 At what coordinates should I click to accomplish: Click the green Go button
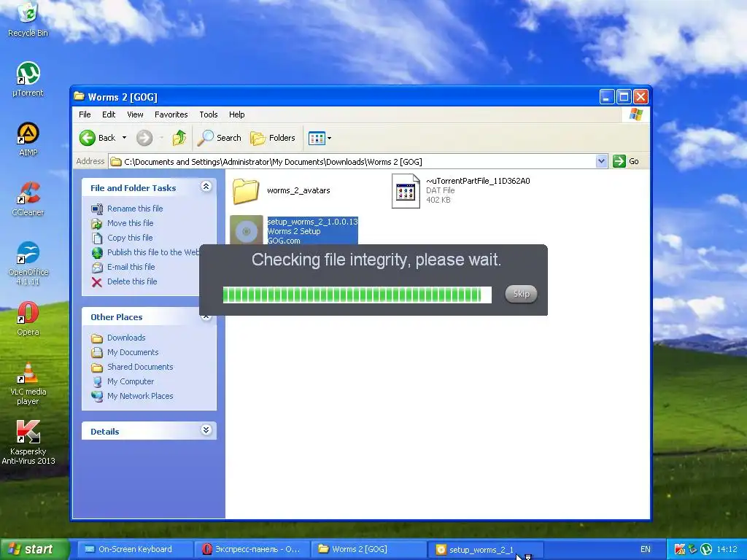pos(626,161)
